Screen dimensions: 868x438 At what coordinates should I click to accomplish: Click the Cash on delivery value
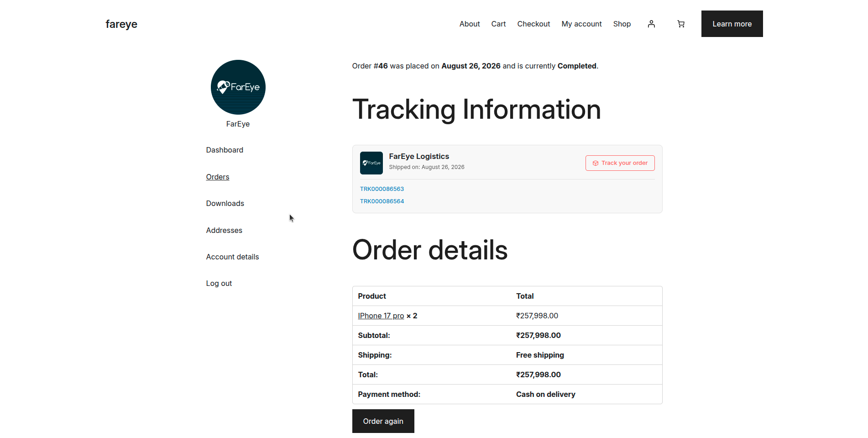pos(546,394)
